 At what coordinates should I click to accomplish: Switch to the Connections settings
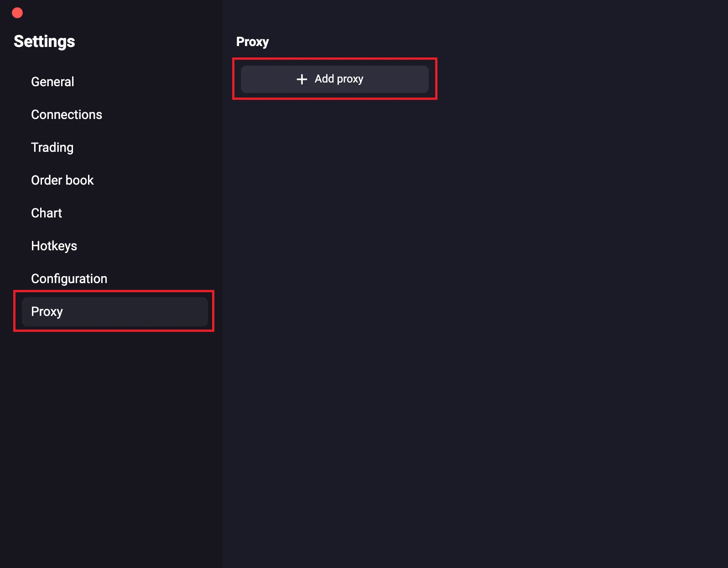point(67,115)
